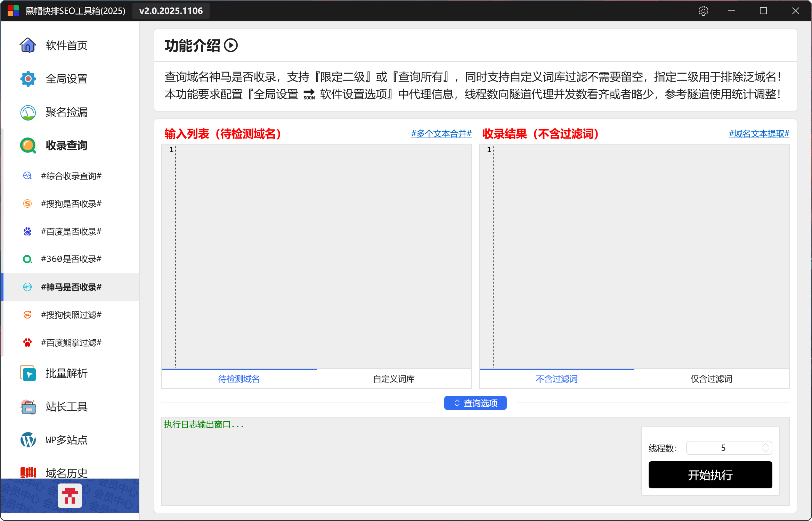Image resolution: width=812 pixels, height=521 pixels.
Task: Click the 开始执行 button
Action: pyautogui.click(x=710, y=475)
